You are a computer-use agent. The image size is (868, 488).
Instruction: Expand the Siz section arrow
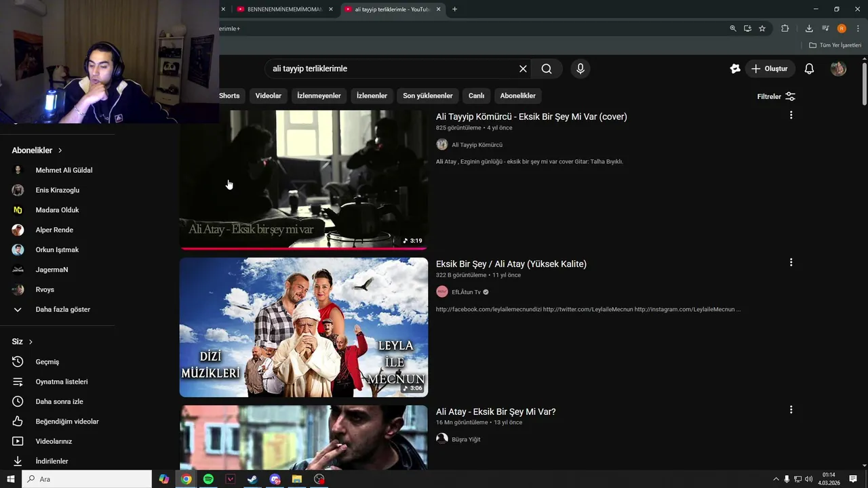coord(31,342)
